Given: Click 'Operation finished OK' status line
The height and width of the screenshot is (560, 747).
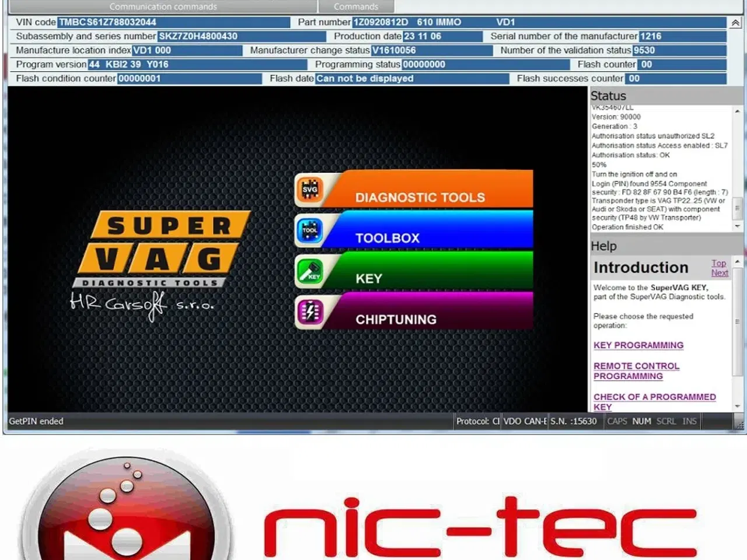Looking at the screenshot, I should point(627,227).
